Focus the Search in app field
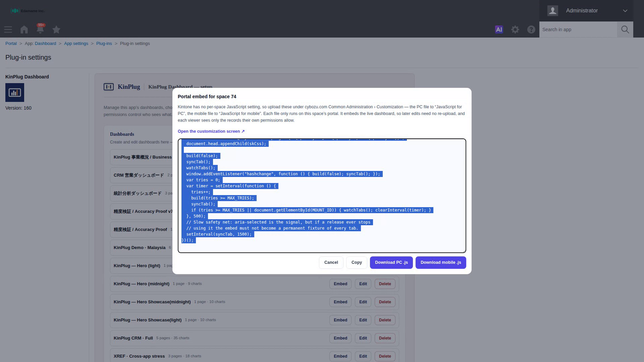Screen dimensions: 644x362 (578, 29)
